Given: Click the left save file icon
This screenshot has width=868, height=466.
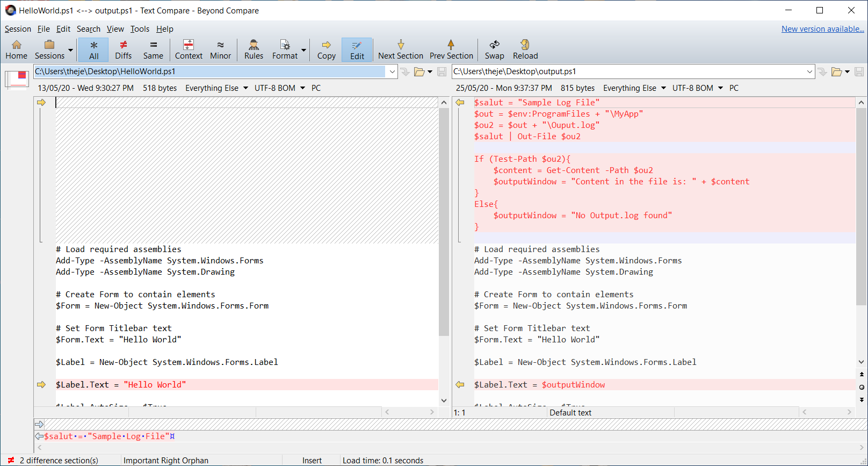Looking at the screenshot, I should pos(442,71).
